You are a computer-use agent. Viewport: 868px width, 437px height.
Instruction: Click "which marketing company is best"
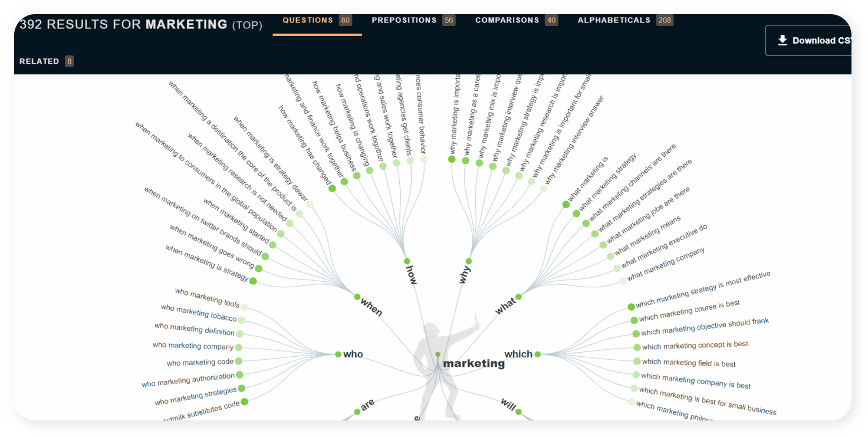click(696, 380)
